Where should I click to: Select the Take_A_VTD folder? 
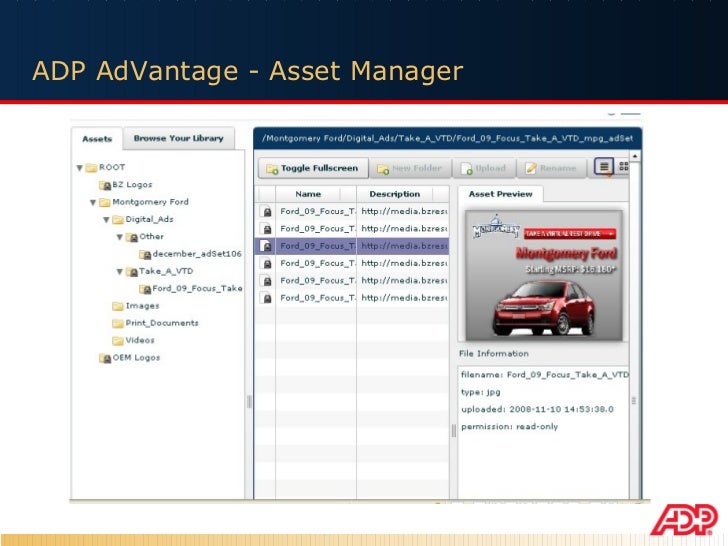pos(159,271)
